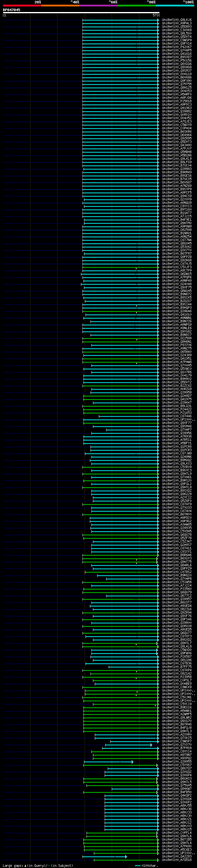Choose hit UniRef100_Q42283

(177, 856)
